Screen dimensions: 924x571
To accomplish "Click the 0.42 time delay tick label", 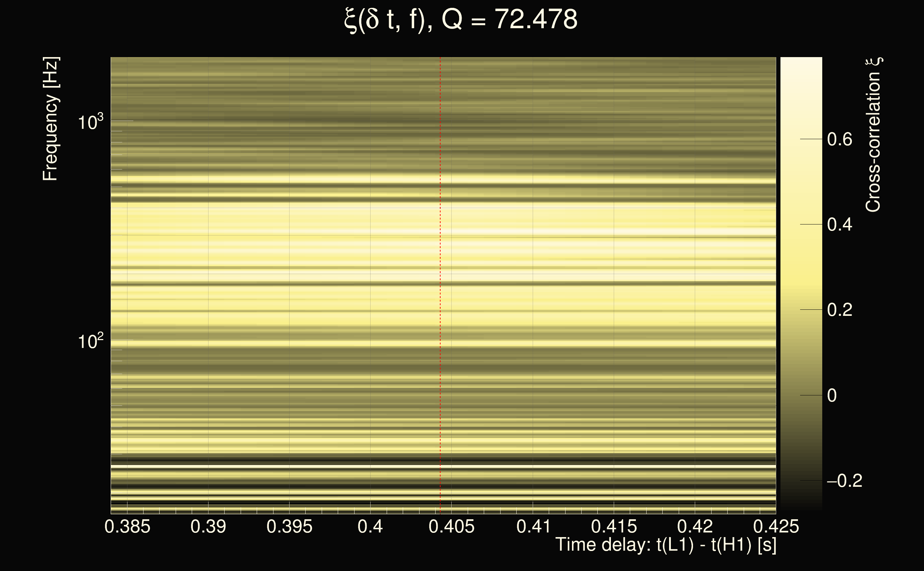I will 695,526.
